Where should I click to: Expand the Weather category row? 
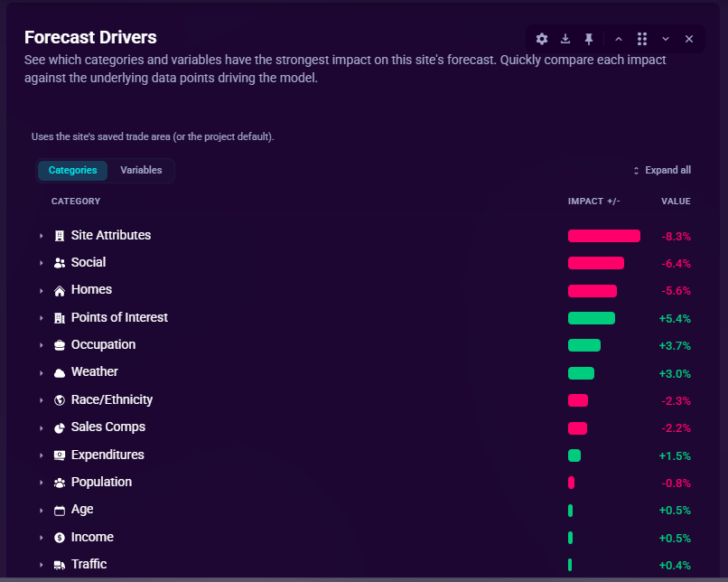(42, 373)
